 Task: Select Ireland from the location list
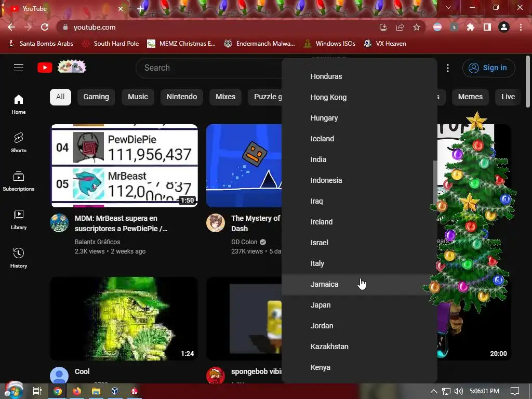[x=360, y=222]
